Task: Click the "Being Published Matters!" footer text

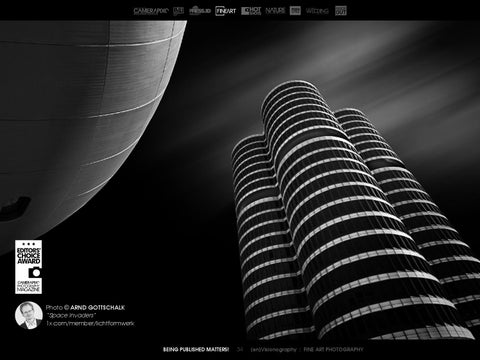Action: point(196,349)
